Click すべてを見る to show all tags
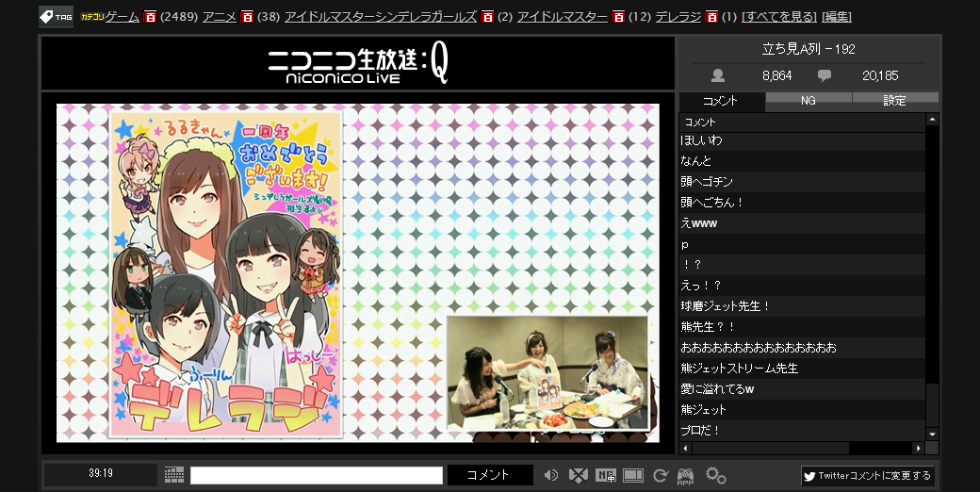The height and width of the screenshot is (492, 980). [x=779, y=17]
